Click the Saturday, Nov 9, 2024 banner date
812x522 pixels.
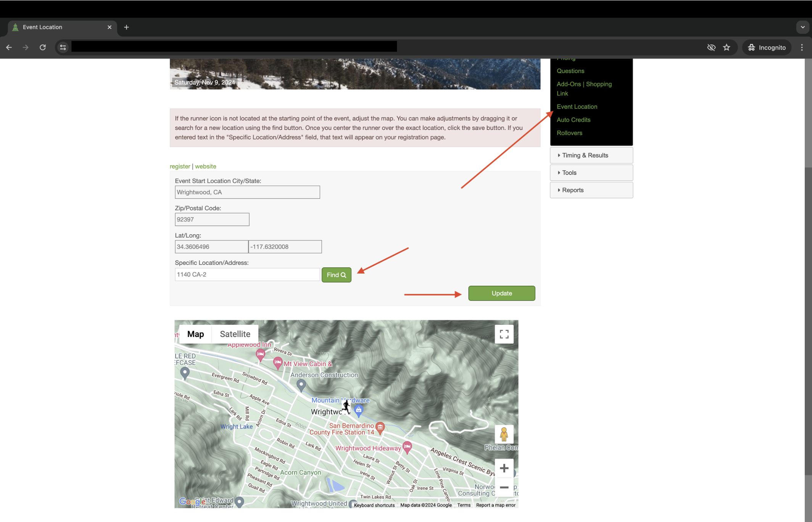pos(205,82)
